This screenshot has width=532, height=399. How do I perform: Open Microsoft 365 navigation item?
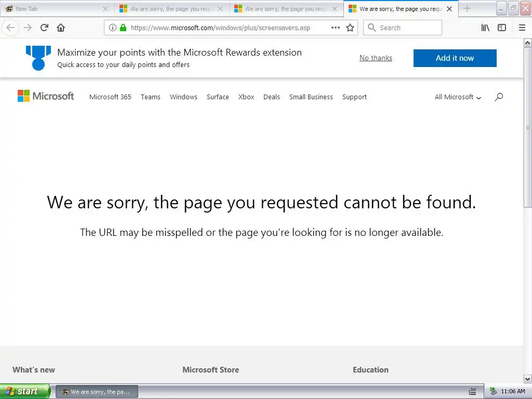tap(110, 97)
